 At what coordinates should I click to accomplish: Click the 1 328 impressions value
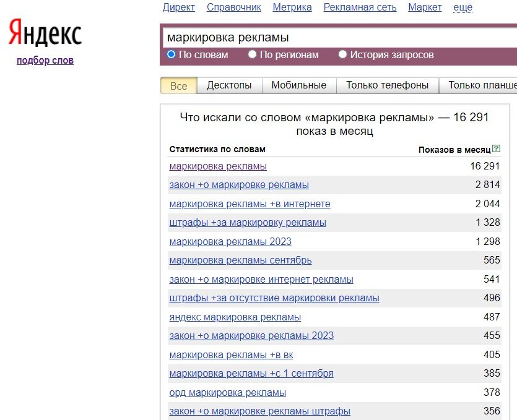pyautogui.click(x=488, y=222)
